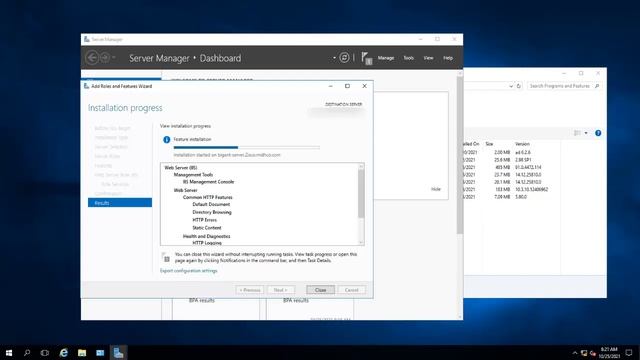Select 'Management Tools' in results list

pyautogui.click(x=193, y=175)
